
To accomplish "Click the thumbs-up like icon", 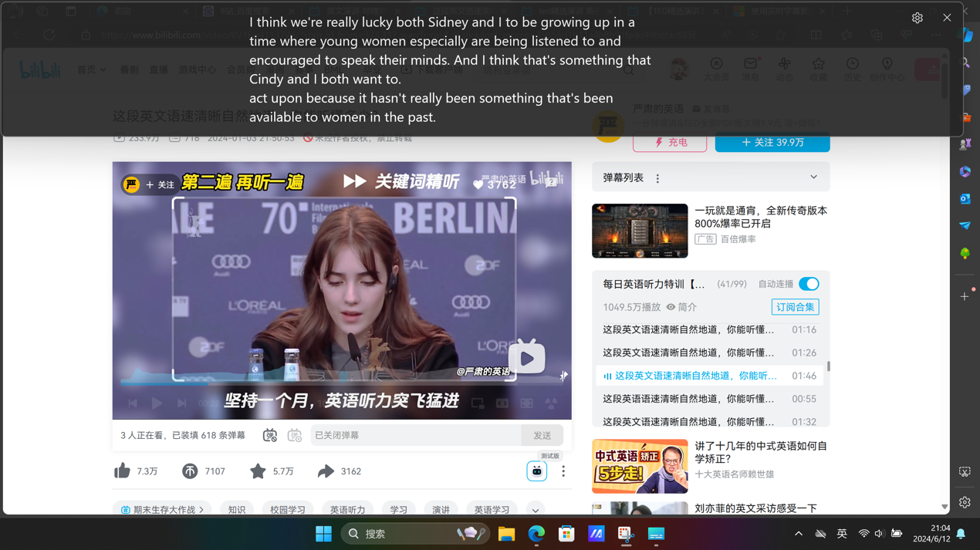I will click(x=123, y=471).
